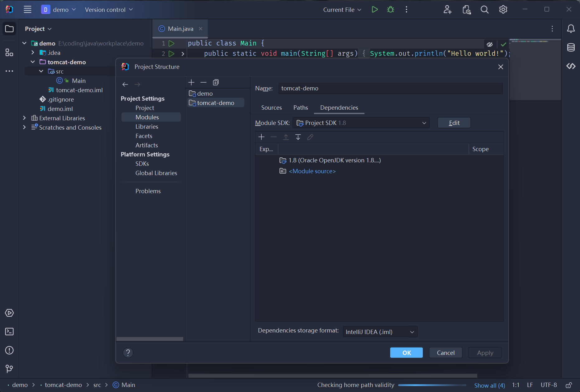Unfold main method code block

click(x=183, y=54)
